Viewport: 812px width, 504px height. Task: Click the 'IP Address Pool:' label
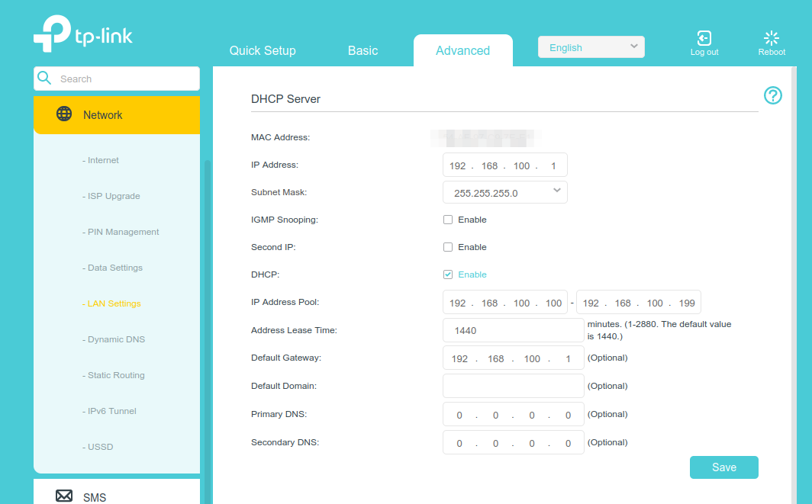(x=285, y=302)
